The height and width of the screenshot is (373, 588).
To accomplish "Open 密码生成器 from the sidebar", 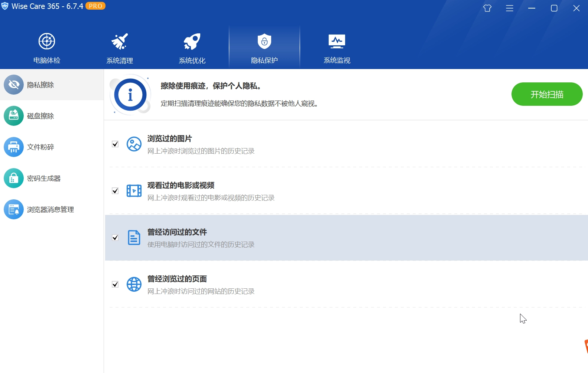I will [x=52, y=178].
